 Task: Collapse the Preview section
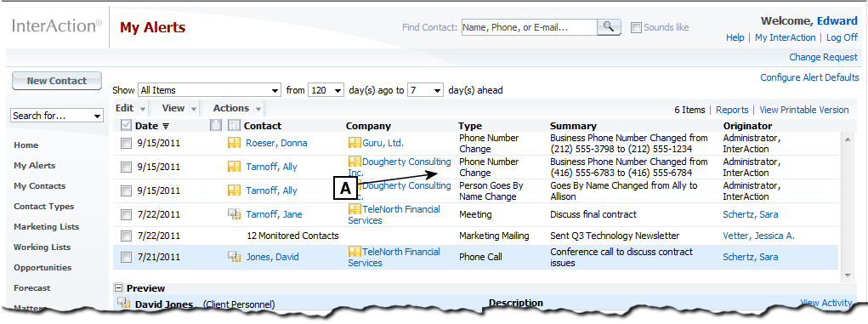tap(118, 288)
